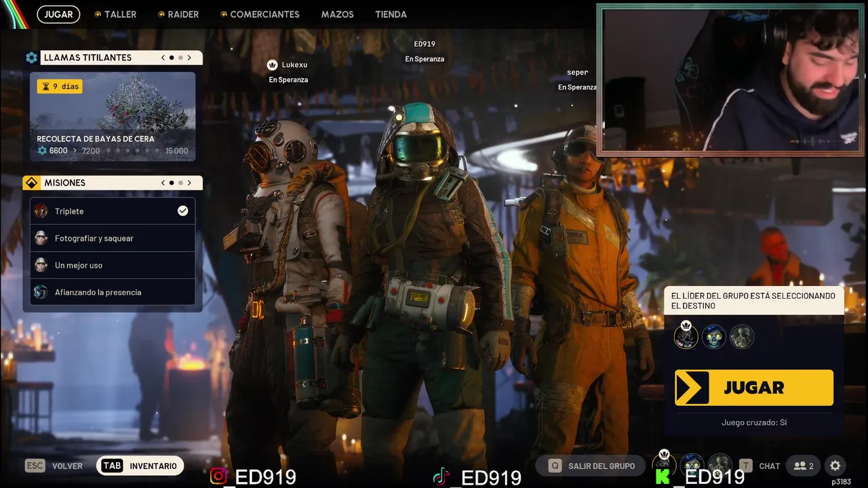Click Juego cruzado: Sí text
This screenshot has height=488, width=868.
coord(754,422)
